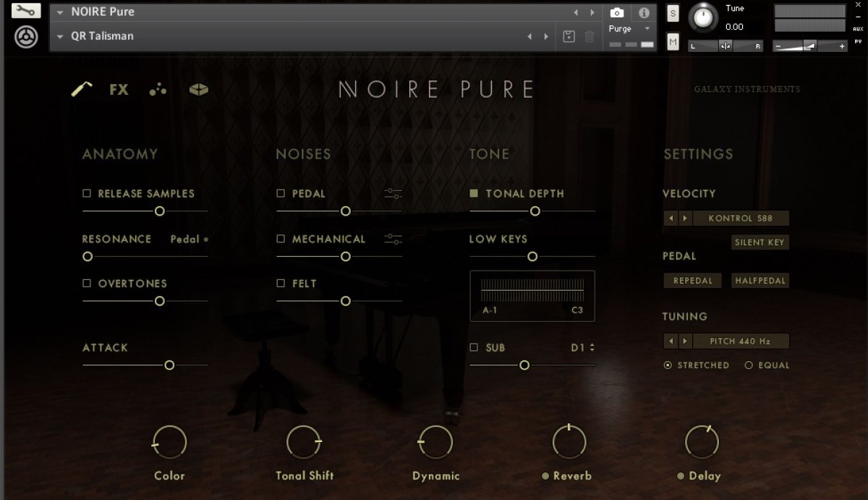Click the Color knob
868x500 pixels.
coord(169,442)
